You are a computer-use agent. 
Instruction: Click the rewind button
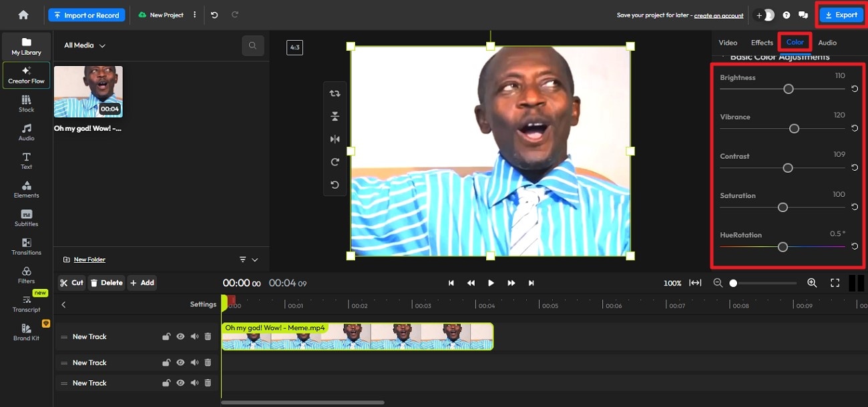click(471, 283)
